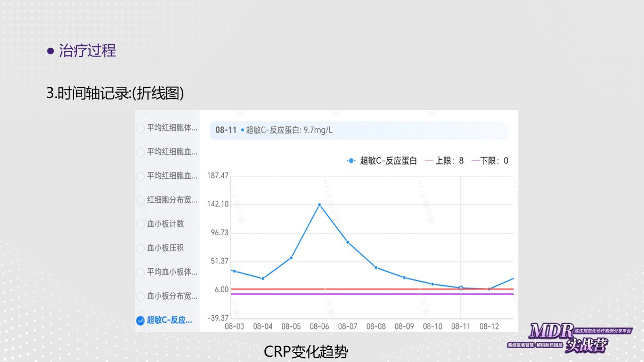Select the highlighted 08-11 data point
The image size is (644, 362).
point(461,287)
